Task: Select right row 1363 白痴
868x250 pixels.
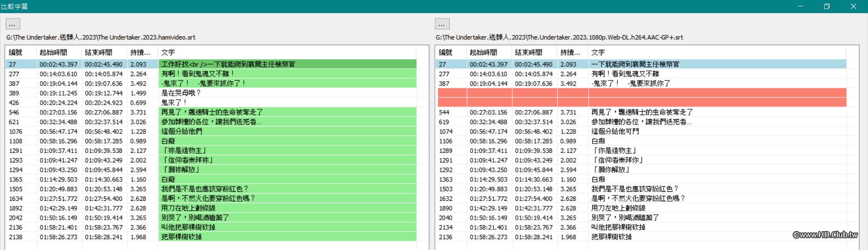Action: pyautogui.click(x=598, y=179)
